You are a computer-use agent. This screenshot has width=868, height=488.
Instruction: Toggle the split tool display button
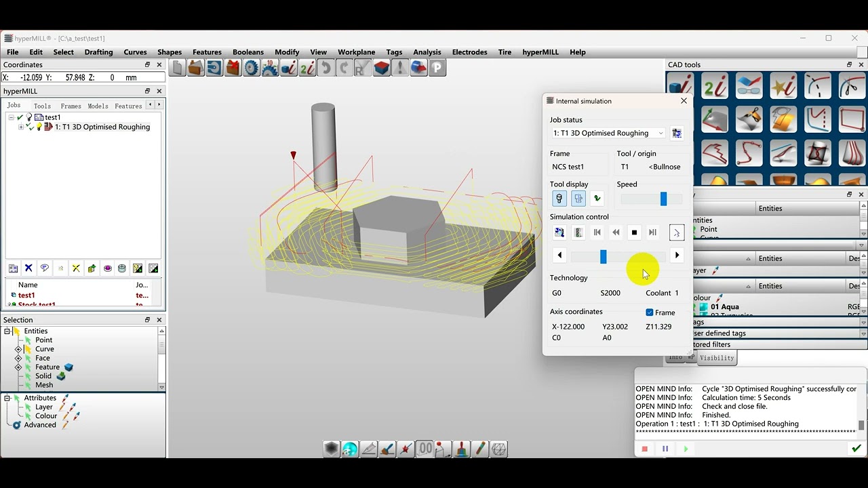578,199
